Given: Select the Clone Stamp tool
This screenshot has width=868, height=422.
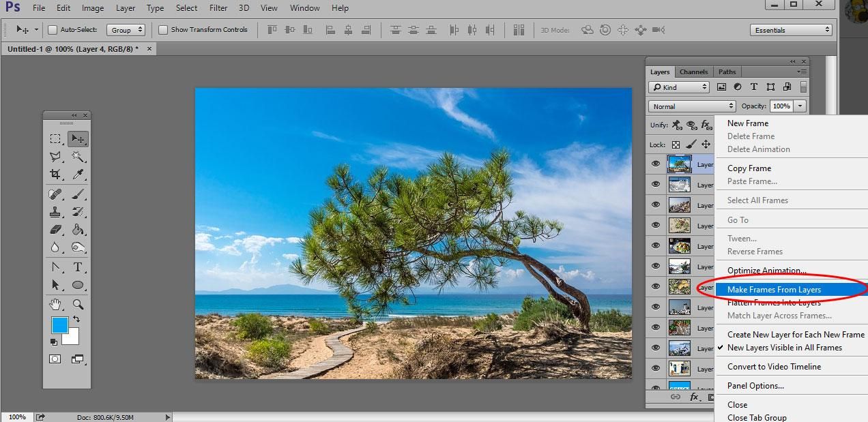Looking at the screenshot, I should click(x=55, y=211).
